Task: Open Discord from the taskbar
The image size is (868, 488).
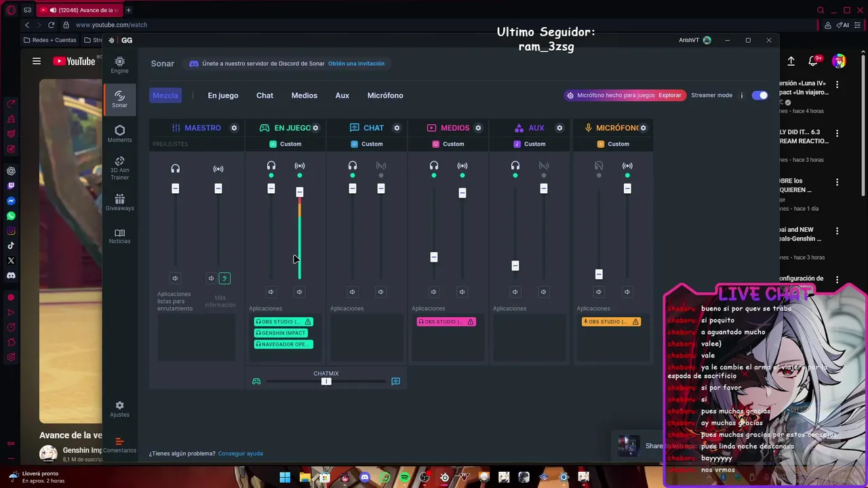Action: coord(365,478)
